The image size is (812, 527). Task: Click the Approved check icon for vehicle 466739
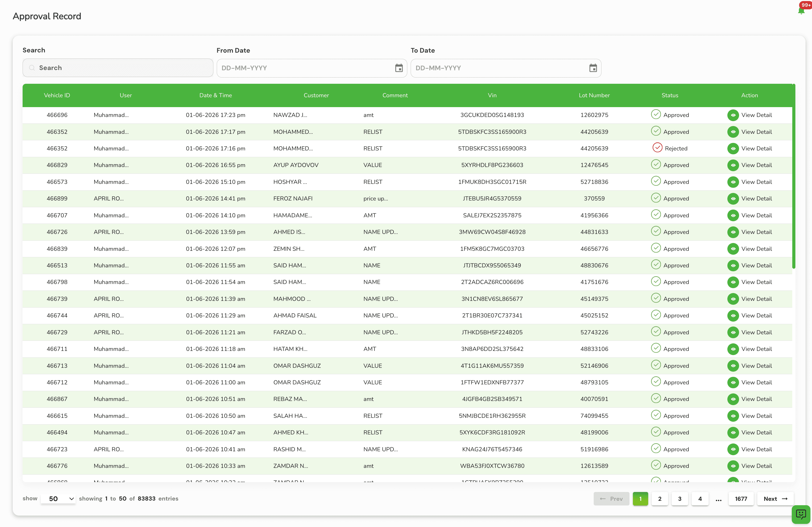tap(656, 298)
